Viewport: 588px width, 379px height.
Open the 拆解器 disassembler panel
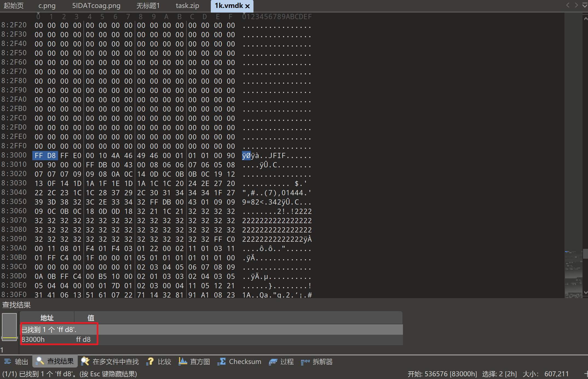(317, 361)
